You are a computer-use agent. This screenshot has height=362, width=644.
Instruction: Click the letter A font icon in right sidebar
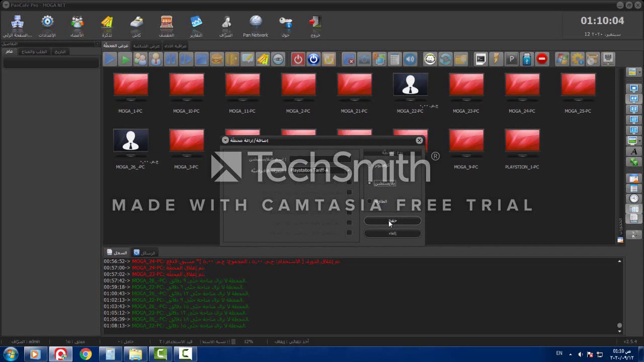click(x=634, y=151)
